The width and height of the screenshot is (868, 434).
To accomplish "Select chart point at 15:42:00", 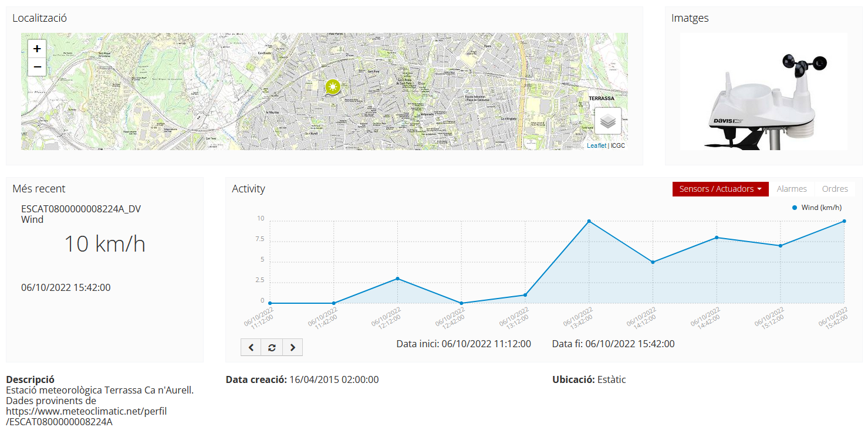I will coord(844,221).
